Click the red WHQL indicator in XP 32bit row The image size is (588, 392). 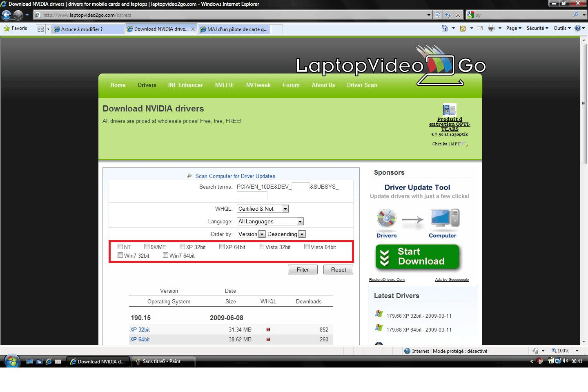[268, 330]
